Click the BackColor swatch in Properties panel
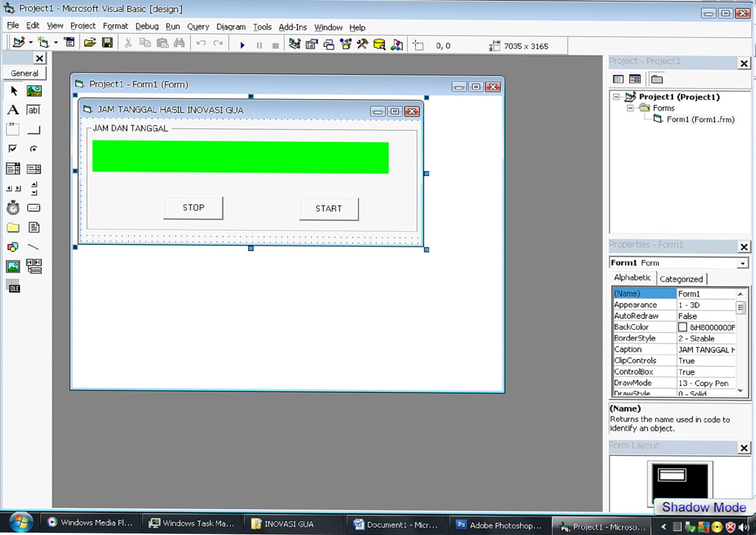The width and height of the screenshot is (756, 535). [682, 327]
